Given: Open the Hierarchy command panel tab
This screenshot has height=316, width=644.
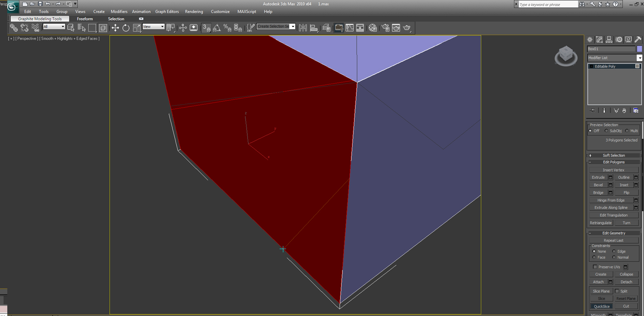Looking at the screenshot, I should tap(609, 40).
